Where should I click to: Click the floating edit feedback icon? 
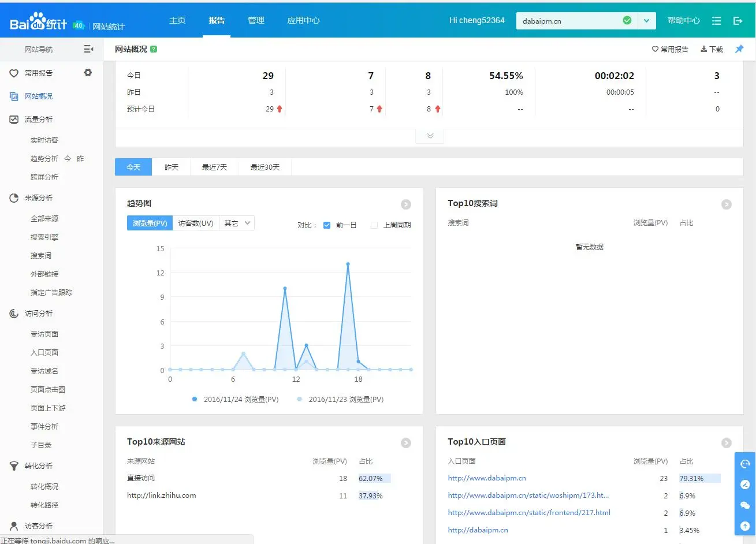point(745,485)
